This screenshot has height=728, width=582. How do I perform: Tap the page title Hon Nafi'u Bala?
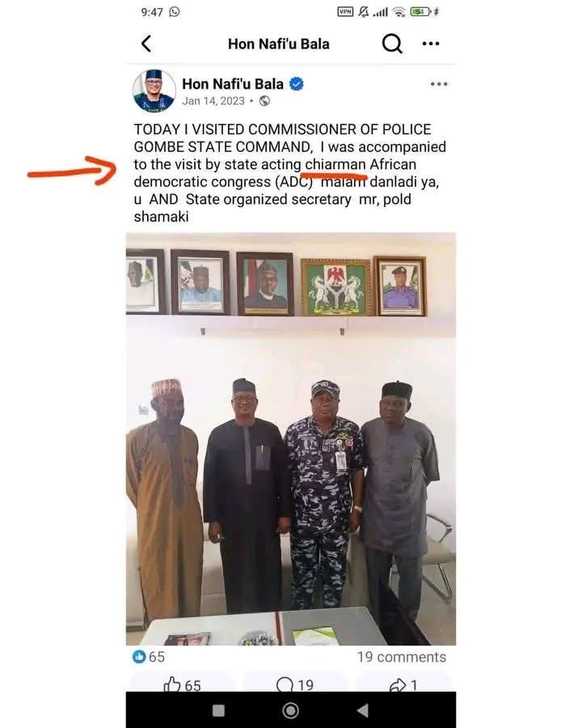point(279,44)
